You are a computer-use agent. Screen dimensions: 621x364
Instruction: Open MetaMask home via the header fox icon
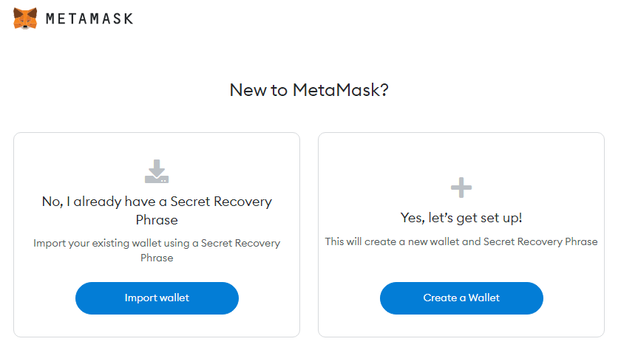[25, 18]
